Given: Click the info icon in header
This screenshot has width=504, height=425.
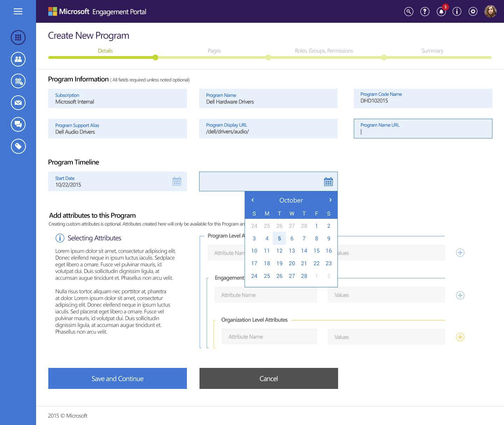Looking at the screenshot, I should click(457, 12).
